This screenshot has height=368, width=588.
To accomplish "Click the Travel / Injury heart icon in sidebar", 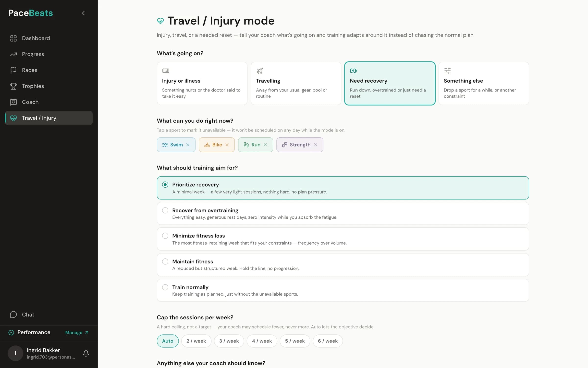I will tap(13, 118).
